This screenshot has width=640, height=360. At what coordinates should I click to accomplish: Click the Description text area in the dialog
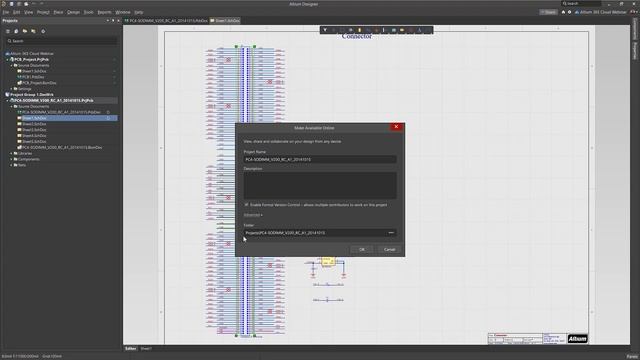pyautogui.click(x=320, y=185)
